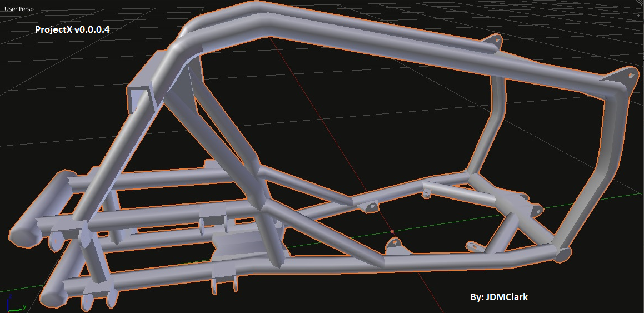Click the "User Persp" view label
This screenshot has width=644, height=313.
pyautogui.click(x=19, y=9)
